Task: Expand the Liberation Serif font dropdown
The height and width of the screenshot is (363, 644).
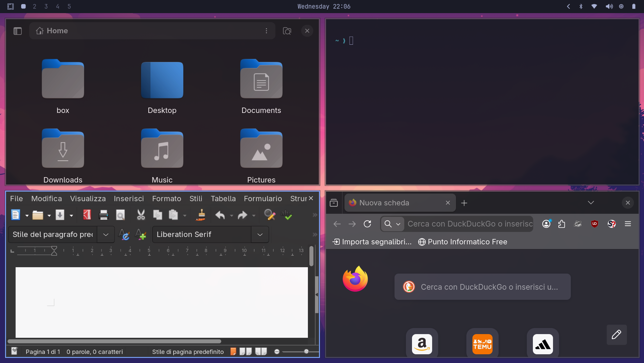Action: pos(260,235)
